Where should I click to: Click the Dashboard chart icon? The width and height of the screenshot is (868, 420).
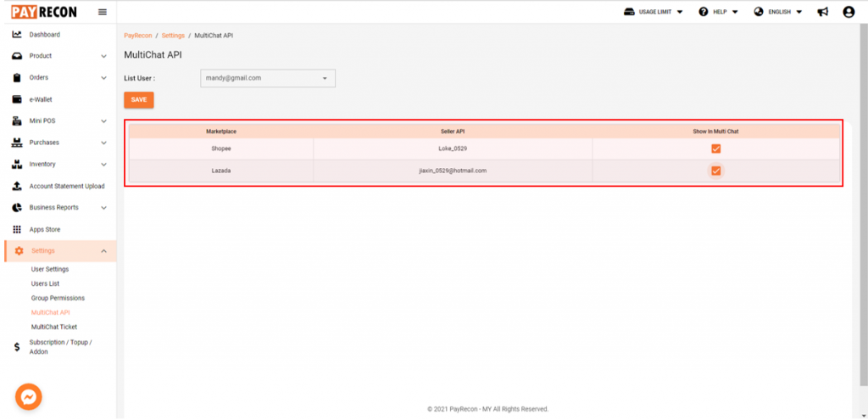pos(17,34)
